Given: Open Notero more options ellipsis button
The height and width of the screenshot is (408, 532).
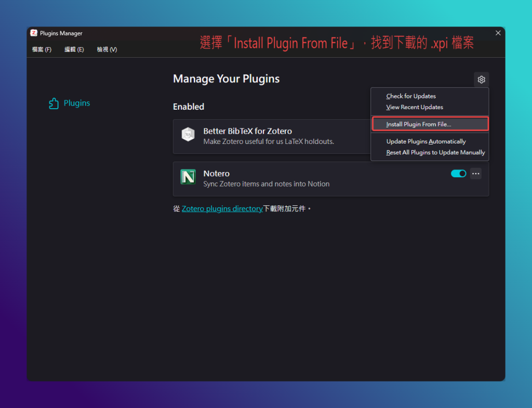Looking at the screenshot, I should tap(476, 174).
